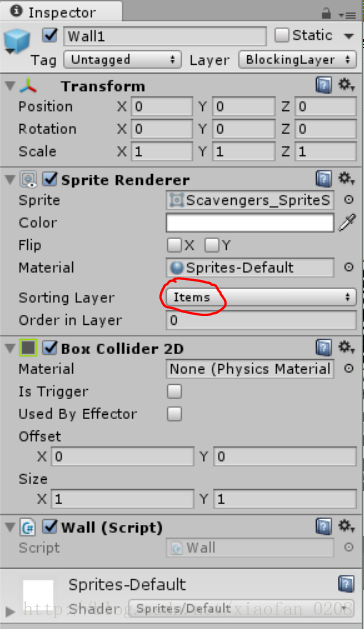The height and width of the screenshot is (629, 364).
Task: Toggle the Flip X checkbox
Action: click(174, 245)
